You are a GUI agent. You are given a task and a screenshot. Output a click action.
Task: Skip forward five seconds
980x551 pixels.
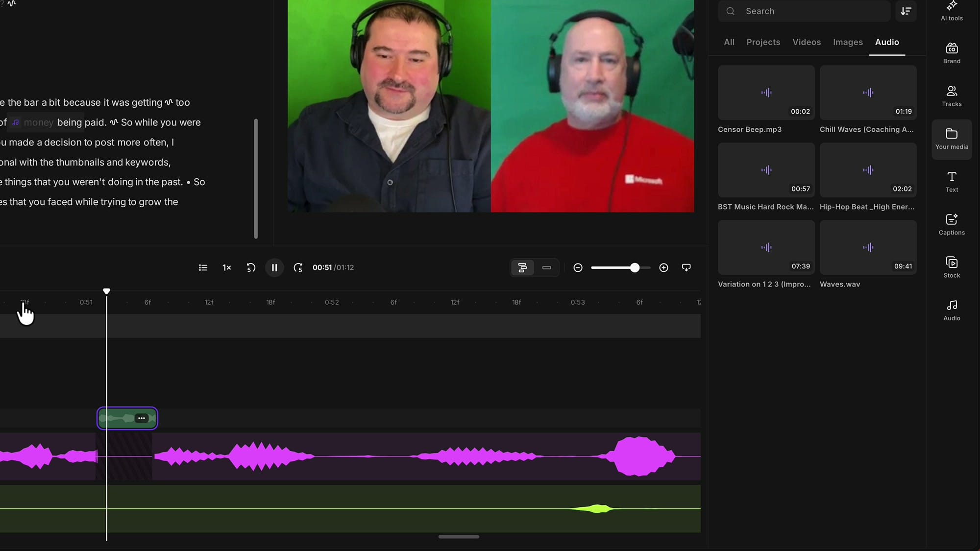[x=298, y=267]
